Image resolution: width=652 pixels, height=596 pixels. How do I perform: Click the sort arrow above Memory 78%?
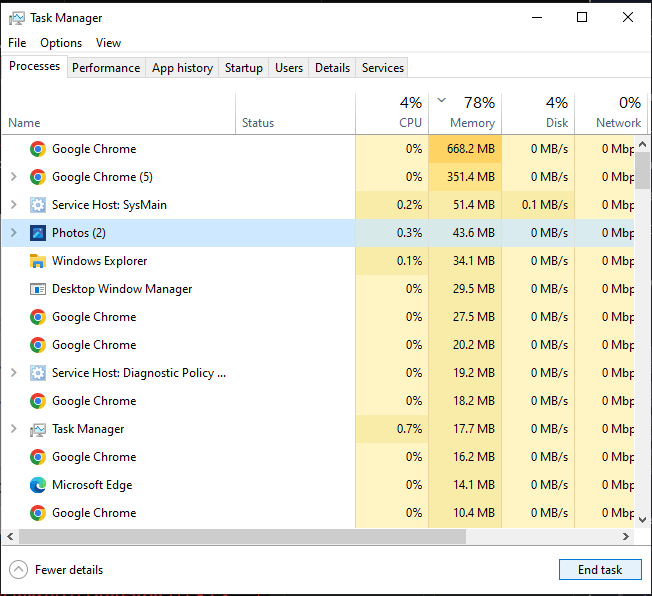(442, 100)
